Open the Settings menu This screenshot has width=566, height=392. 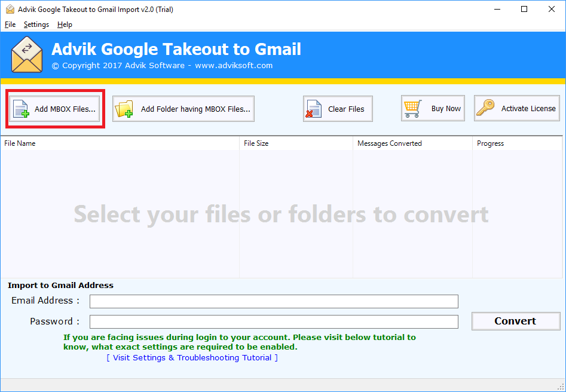coord(36,24)
